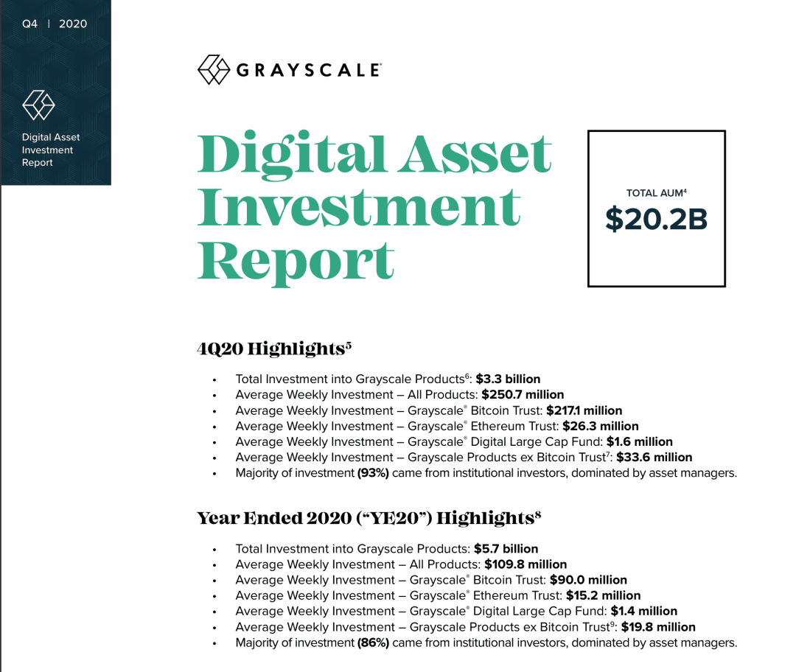
Task: Click the Grayscale logo icon in the header
Action: pos(214,69)
